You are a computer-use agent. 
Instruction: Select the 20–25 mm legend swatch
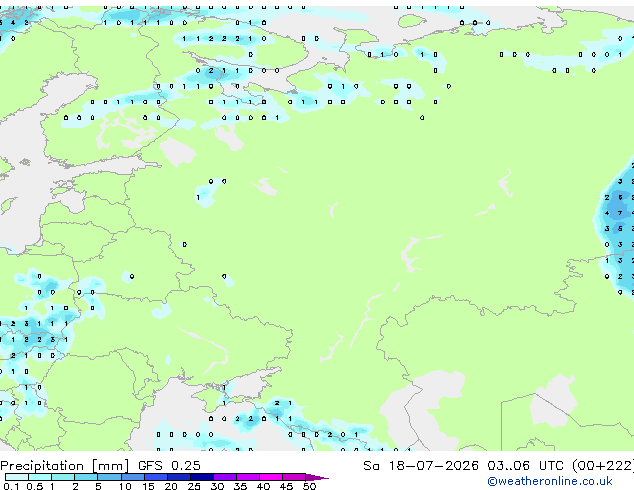178,477
